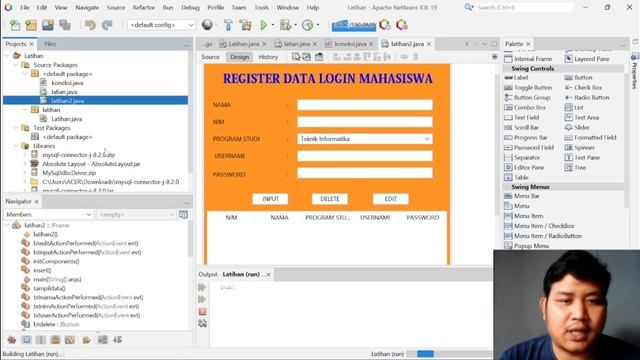Select Menu Bar in the Palette

click(522, 196)
